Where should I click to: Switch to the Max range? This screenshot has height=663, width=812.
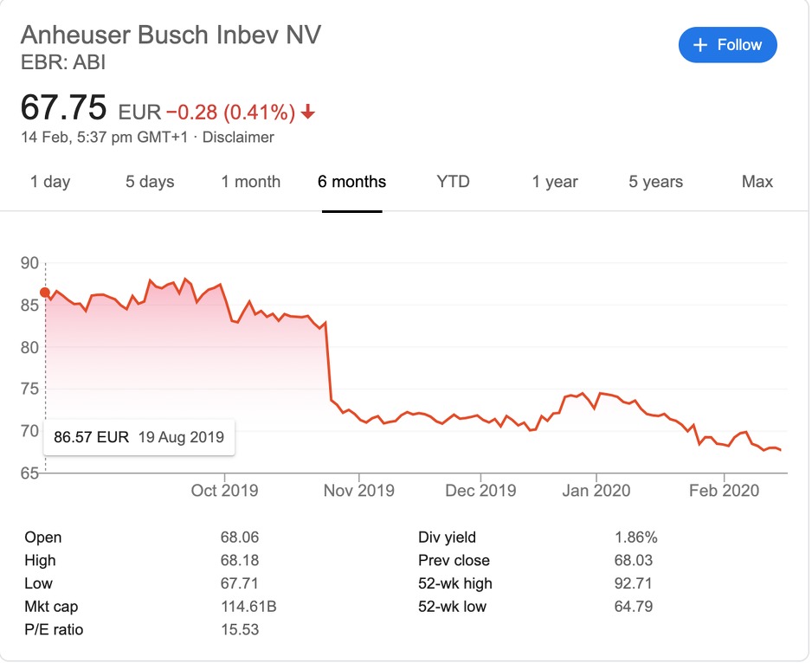757,182
